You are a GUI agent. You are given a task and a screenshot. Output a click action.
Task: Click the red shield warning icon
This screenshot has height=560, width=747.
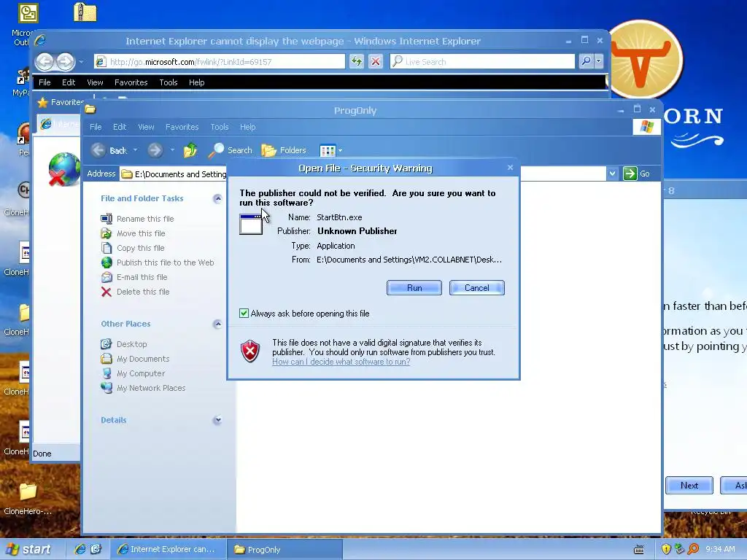pos(250,351)
